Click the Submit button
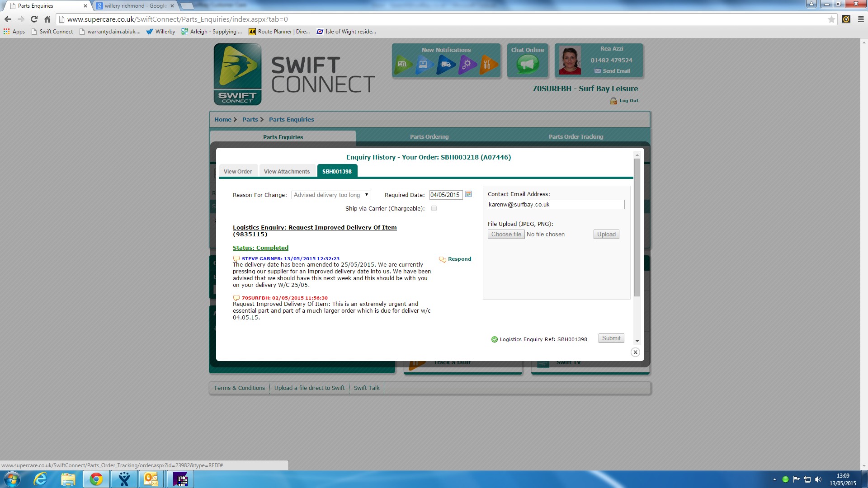Image resolution: width=868 pixels, height=488 pixels. click(x=611, y=338)
